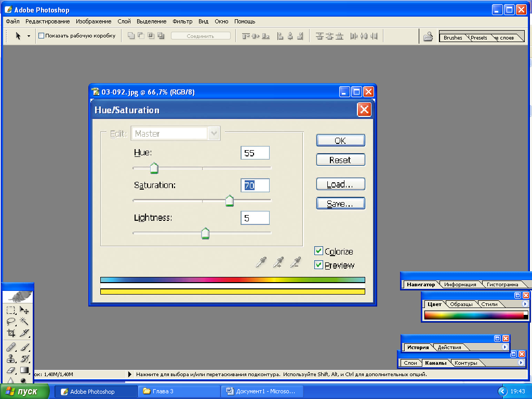532x399 pixels.
Task: Select the Slice tool
Action: (x=24, y=333)
